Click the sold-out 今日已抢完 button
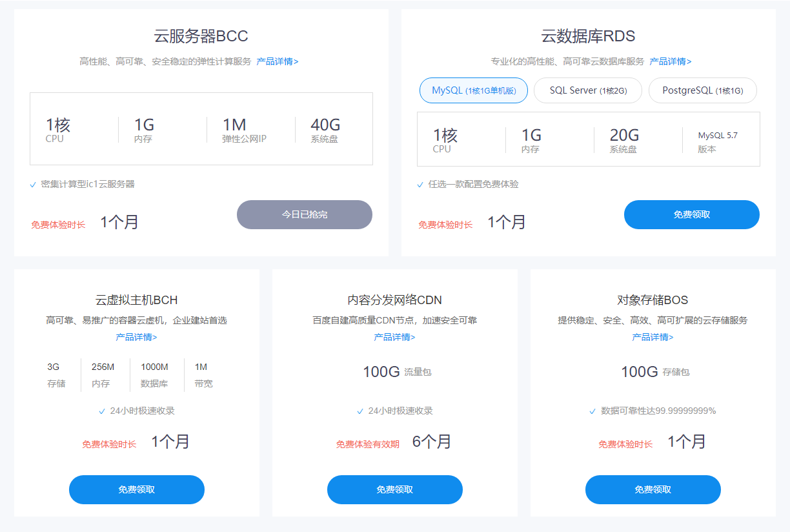The height and width of the screenshot is (532, 790). 304,214
